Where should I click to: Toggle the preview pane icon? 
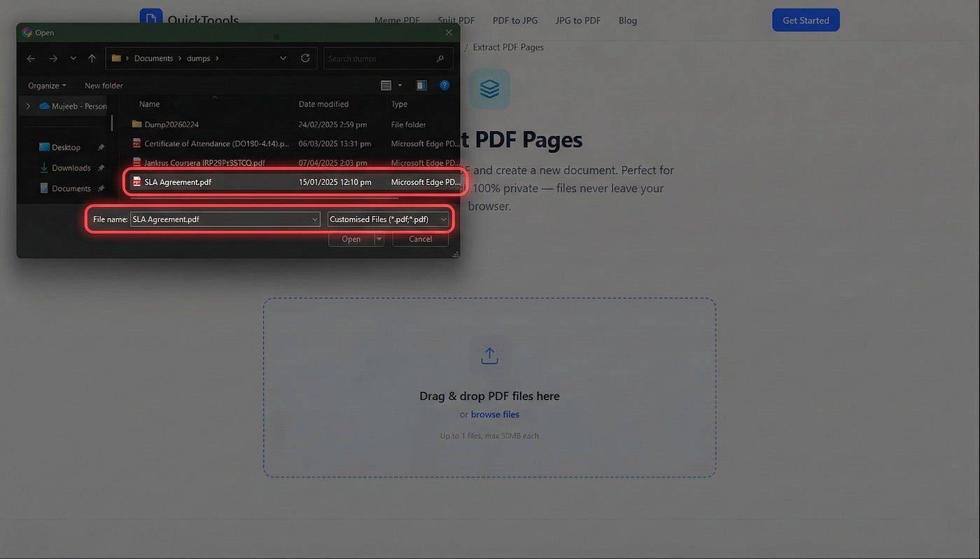[421, 85]
